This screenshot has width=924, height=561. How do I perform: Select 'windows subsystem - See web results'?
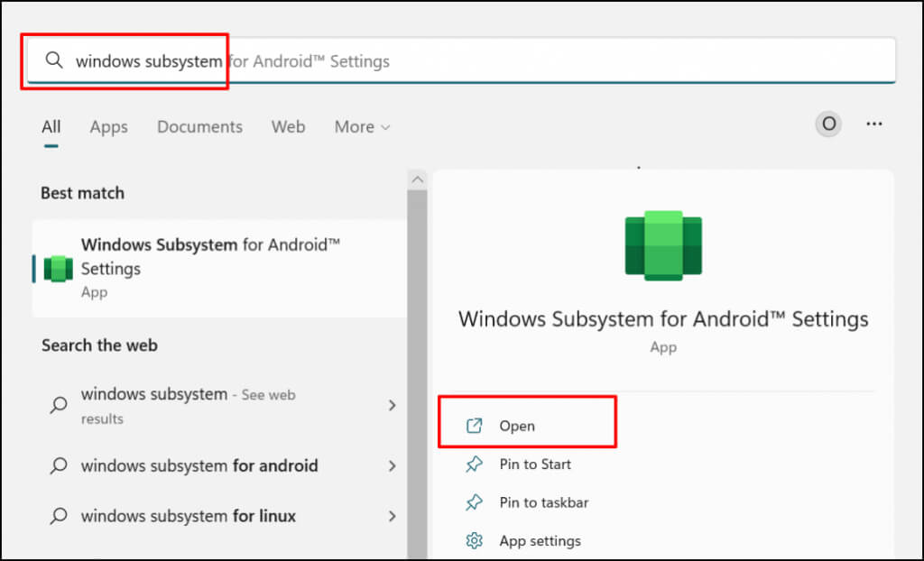pyautogui.click(x=219, y=406)
